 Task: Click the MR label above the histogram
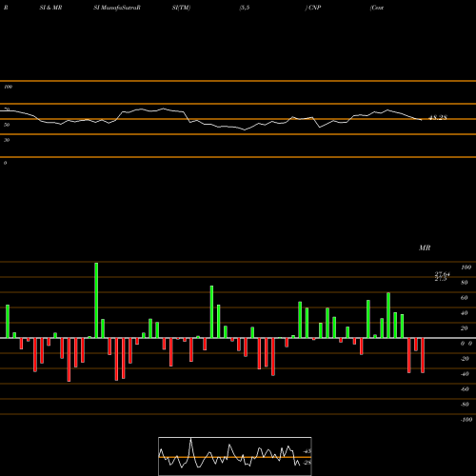425,248
